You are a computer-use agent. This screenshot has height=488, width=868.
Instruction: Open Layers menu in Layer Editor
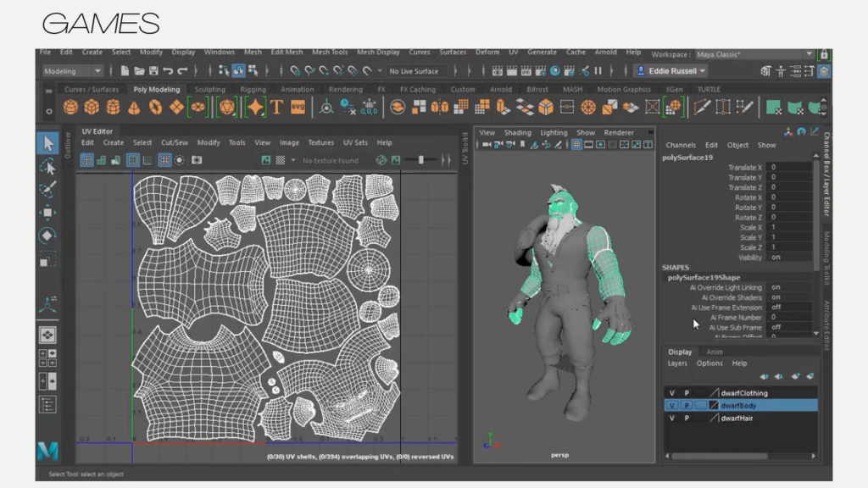[x=677, y=363]
